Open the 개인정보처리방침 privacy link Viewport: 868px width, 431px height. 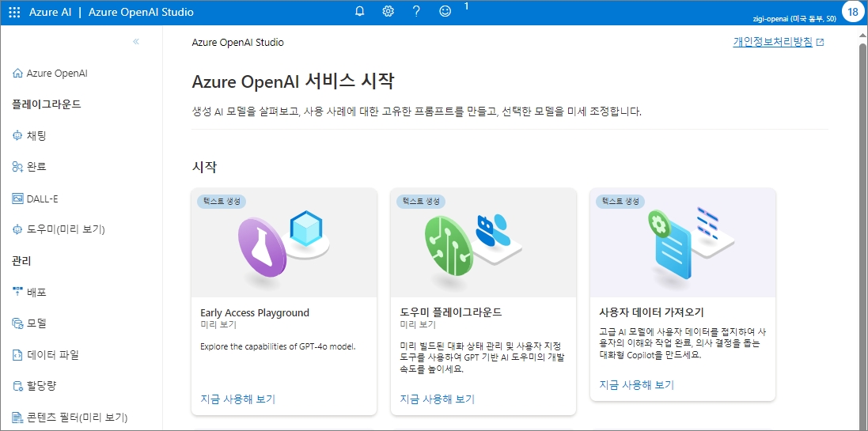click(773, 42)
